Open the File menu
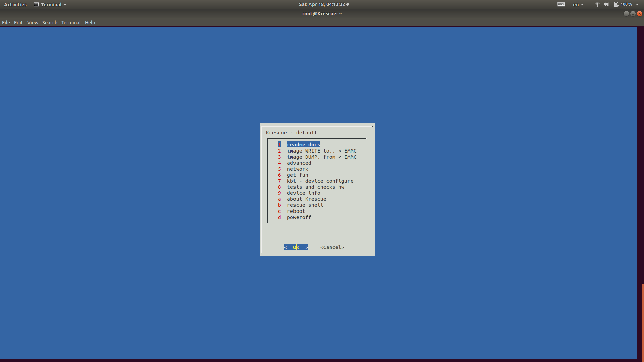Viewport: 644px width, 362px height. (x=6, y=23)
